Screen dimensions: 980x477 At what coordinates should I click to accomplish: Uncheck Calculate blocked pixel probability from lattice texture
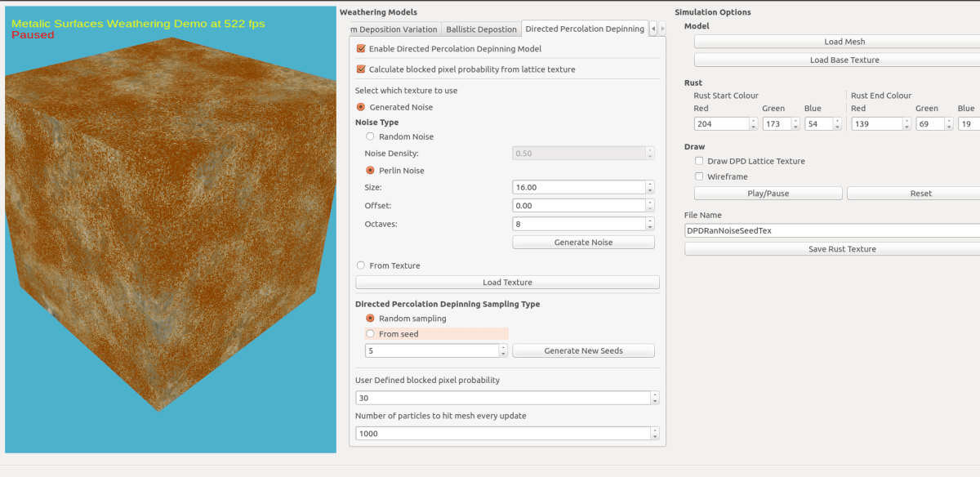pyautogui.click(x=361, y=69)
